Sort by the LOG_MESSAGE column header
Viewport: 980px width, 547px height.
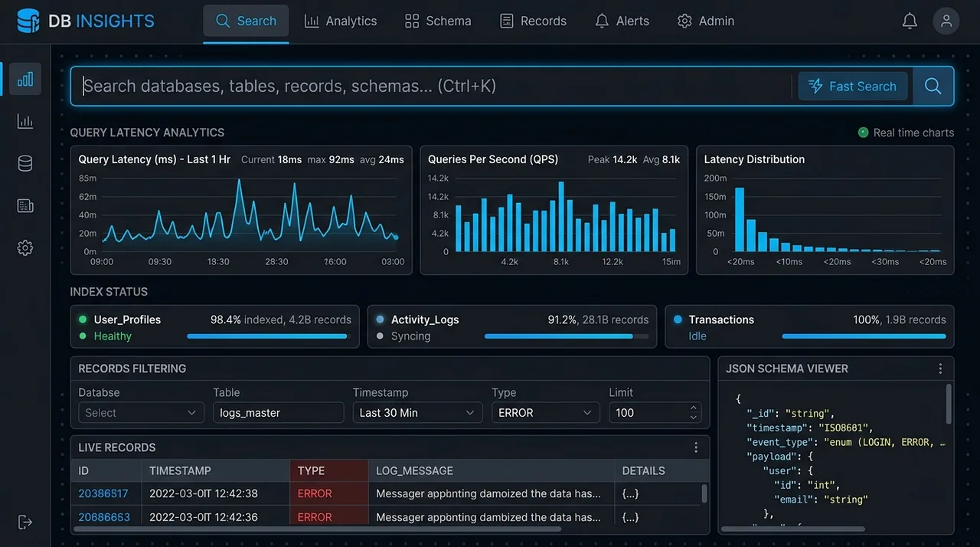point(492,470)
